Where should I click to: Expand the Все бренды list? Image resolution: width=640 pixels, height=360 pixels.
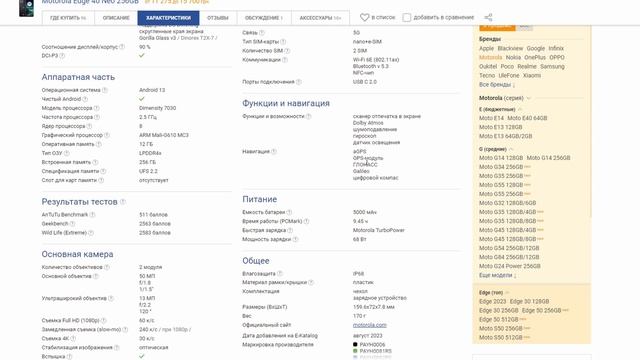497,84
